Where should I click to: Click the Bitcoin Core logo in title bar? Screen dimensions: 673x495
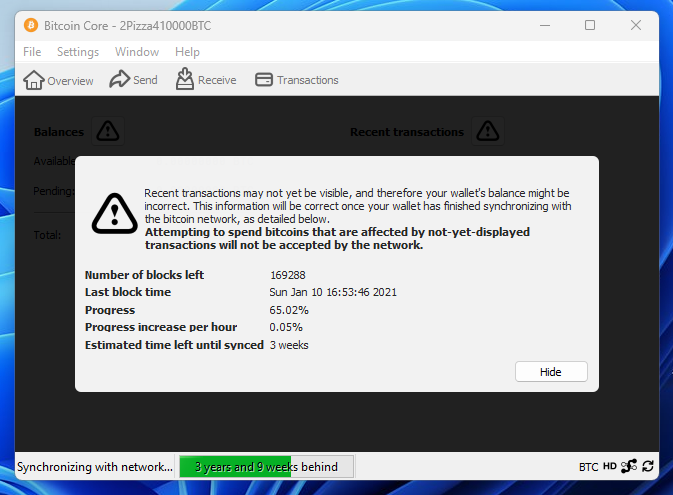pos(31,25)
